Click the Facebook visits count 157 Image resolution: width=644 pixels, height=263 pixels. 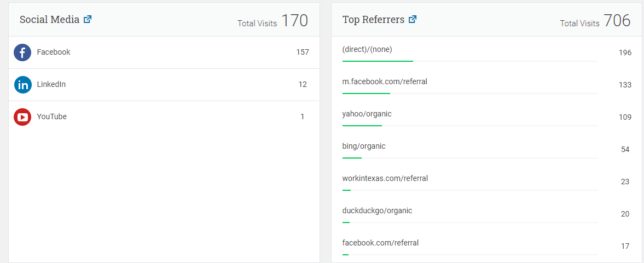click(303, 52)
